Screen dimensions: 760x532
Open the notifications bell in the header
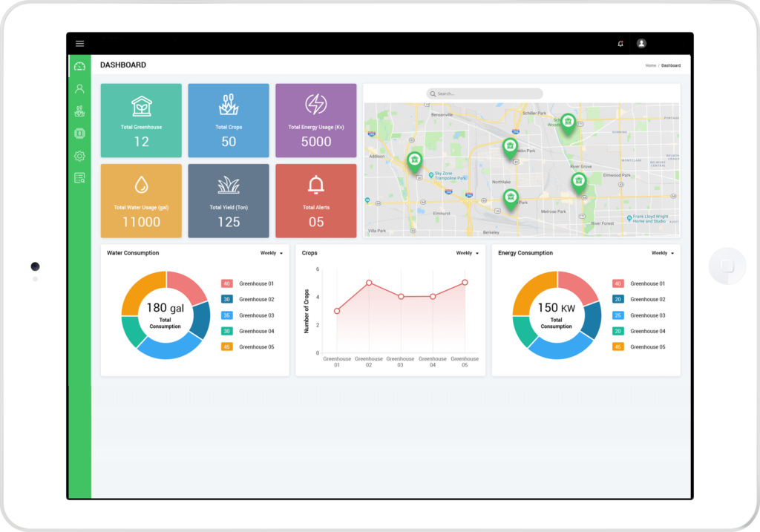tap(620, 44)
